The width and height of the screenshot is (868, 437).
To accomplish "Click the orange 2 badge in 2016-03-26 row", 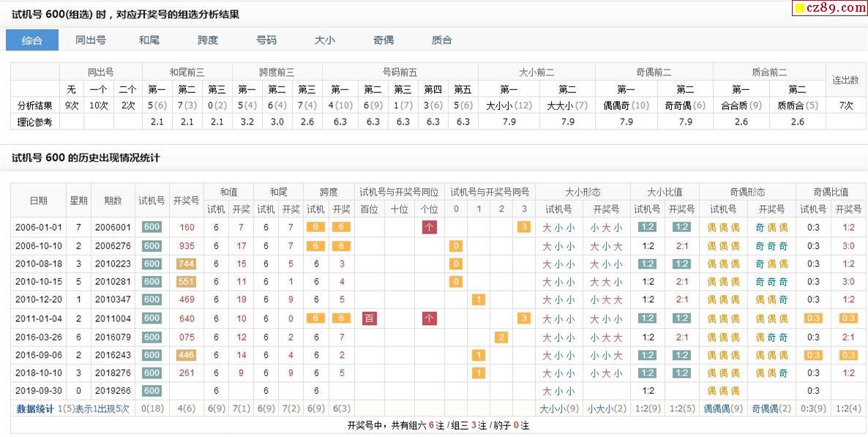I will (x=501, y=337).
